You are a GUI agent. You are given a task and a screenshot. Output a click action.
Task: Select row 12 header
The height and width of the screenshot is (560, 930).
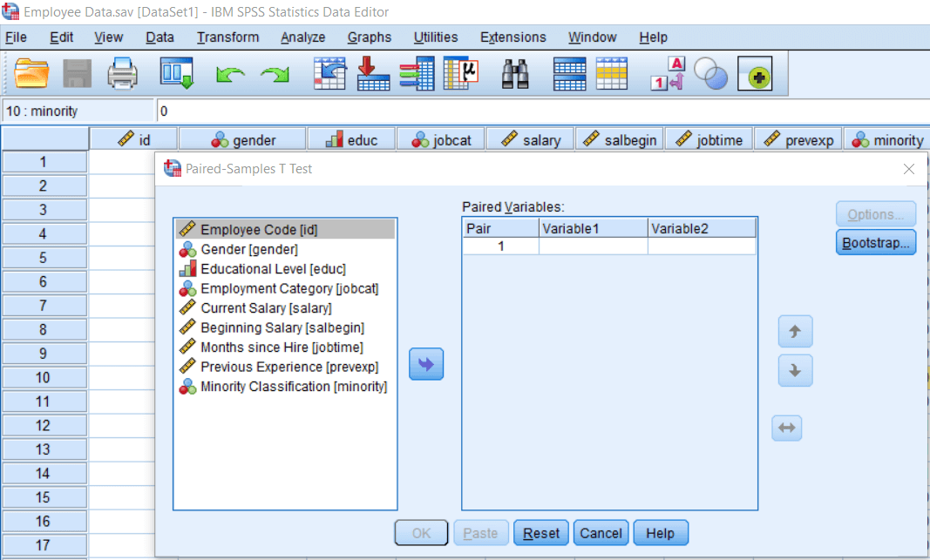[x=44, y=426]
